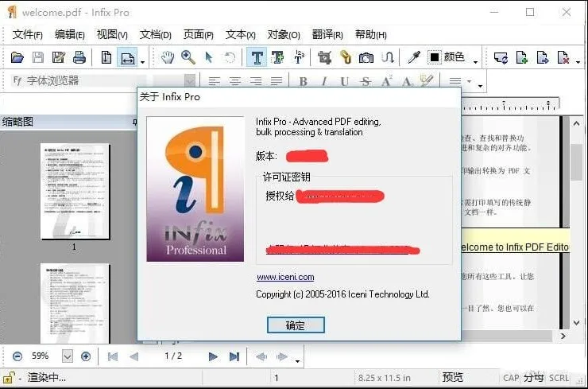
Task: Toggle bold text formatting
Action: tap(303, 81)
